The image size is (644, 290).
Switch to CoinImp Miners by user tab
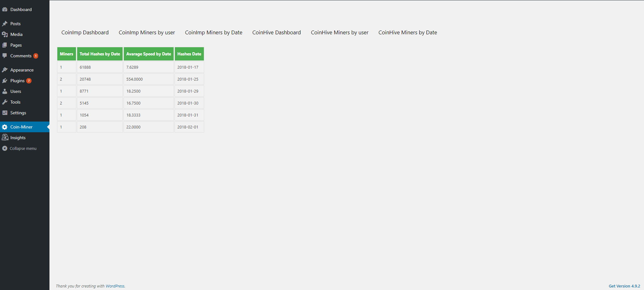147,32
